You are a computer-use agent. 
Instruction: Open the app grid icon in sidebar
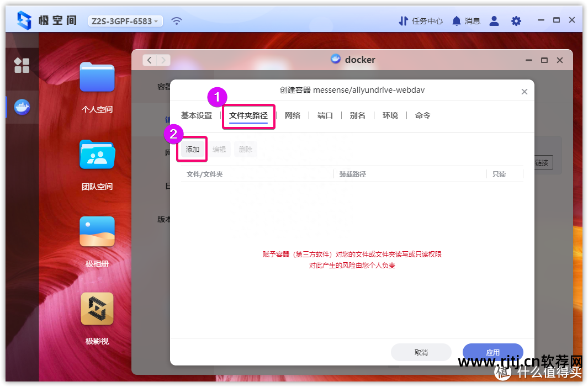[x=22, y=65]
